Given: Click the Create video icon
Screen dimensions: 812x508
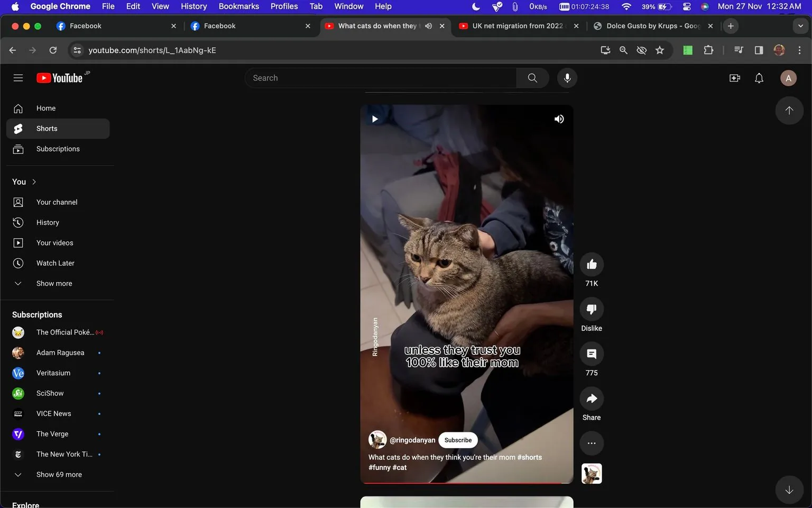Looking at the screenshot, I should point(734,78).
